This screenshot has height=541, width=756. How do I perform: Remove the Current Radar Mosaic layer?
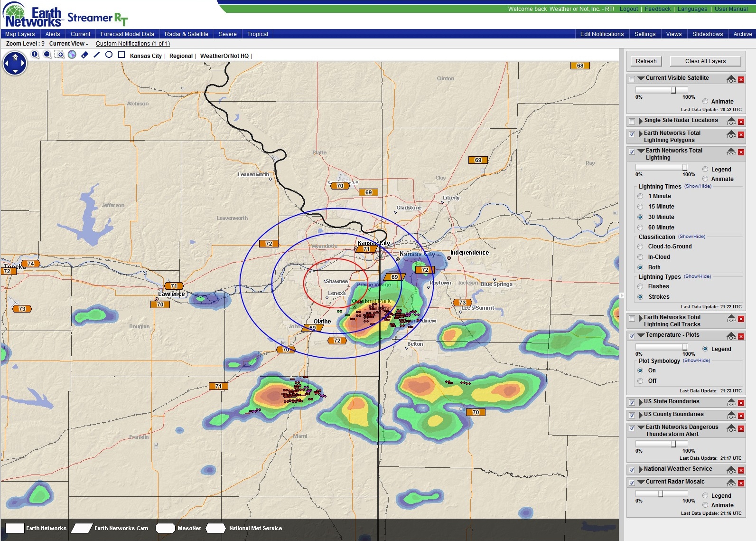pyautogui.click(x=741, y=483)
